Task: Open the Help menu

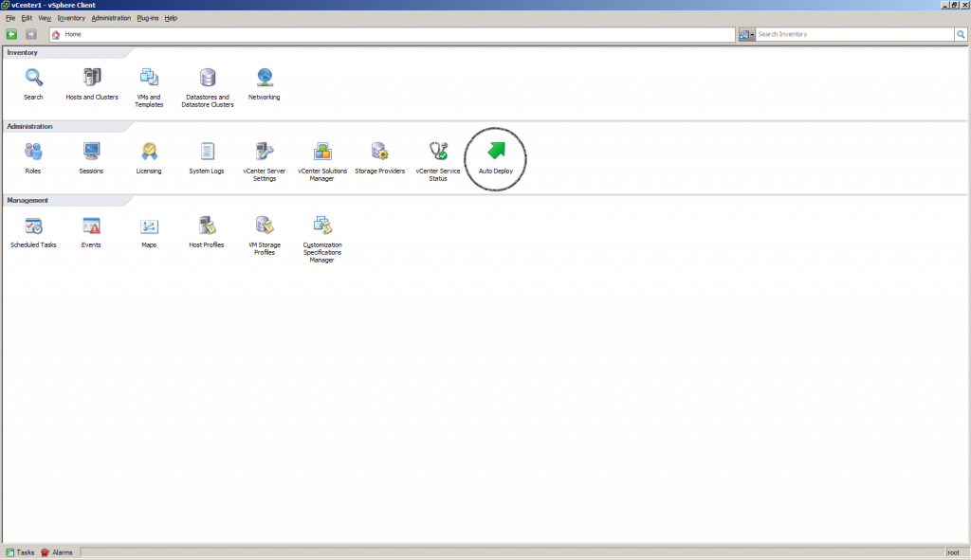Action: pos(171,18)
